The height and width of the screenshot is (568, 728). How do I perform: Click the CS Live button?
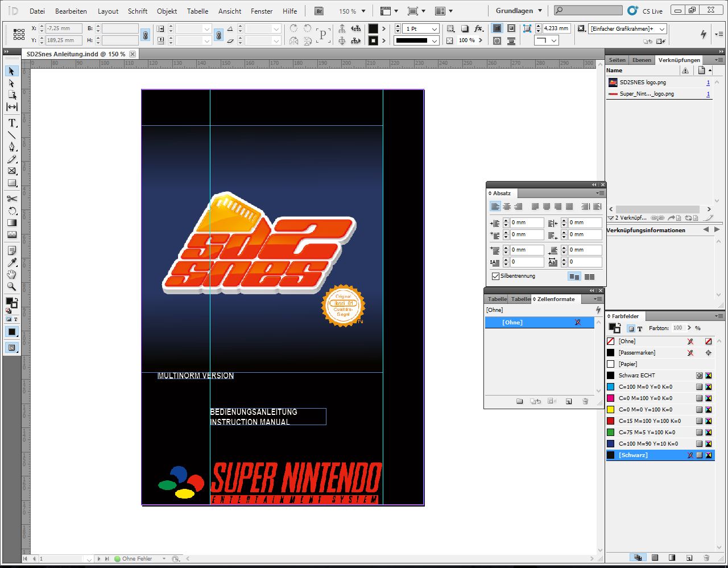[646, 11]
